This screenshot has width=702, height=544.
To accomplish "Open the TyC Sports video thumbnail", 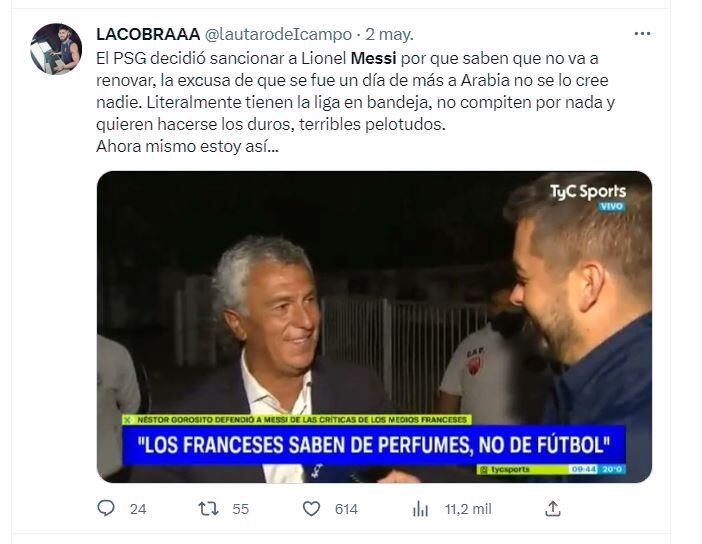I will (374, 327).
